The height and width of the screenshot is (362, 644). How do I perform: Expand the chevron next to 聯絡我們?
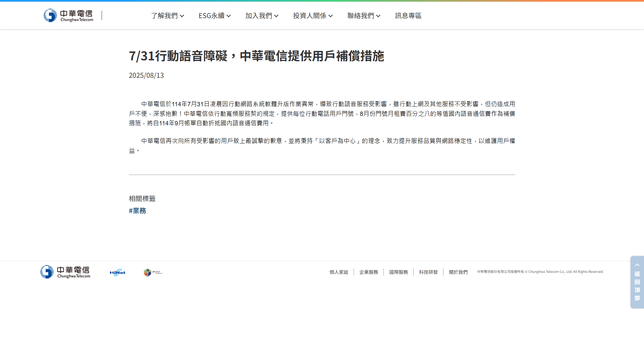pyautogui.click(x=378, y=16)
